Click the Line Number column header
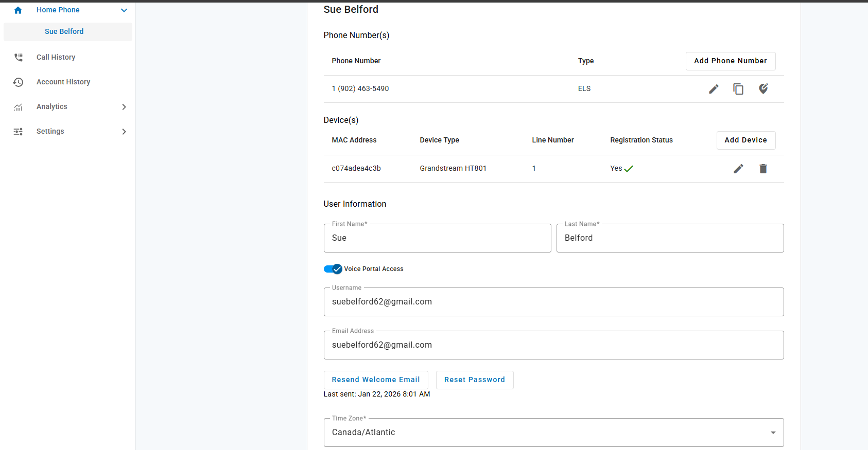Image resolution: width=868 pixels, height=450 pixels. click(553, 140)
